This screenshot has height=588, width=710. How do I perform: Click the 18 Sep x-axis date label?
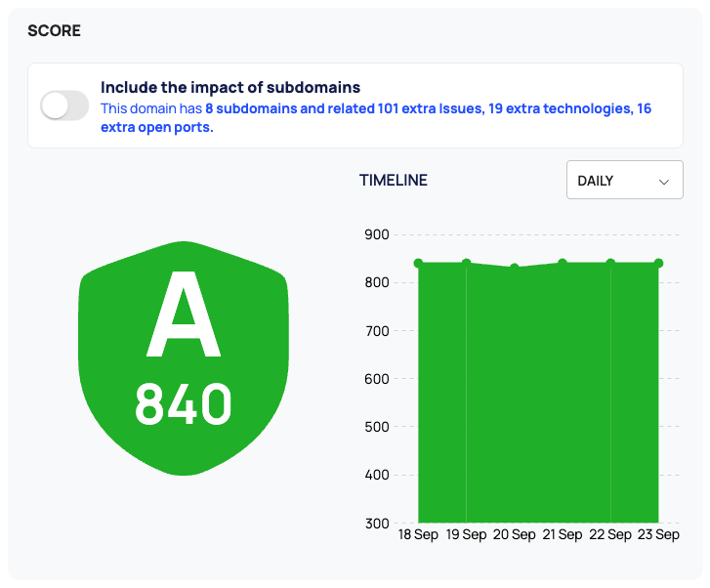(x=418, y=534)
